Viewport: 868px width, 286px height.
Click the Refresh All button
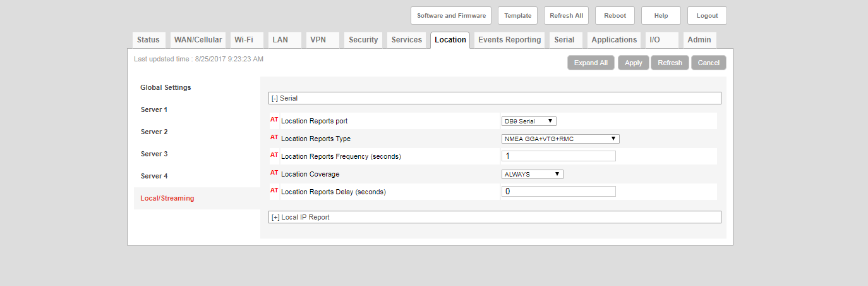(x=566, y=16)
